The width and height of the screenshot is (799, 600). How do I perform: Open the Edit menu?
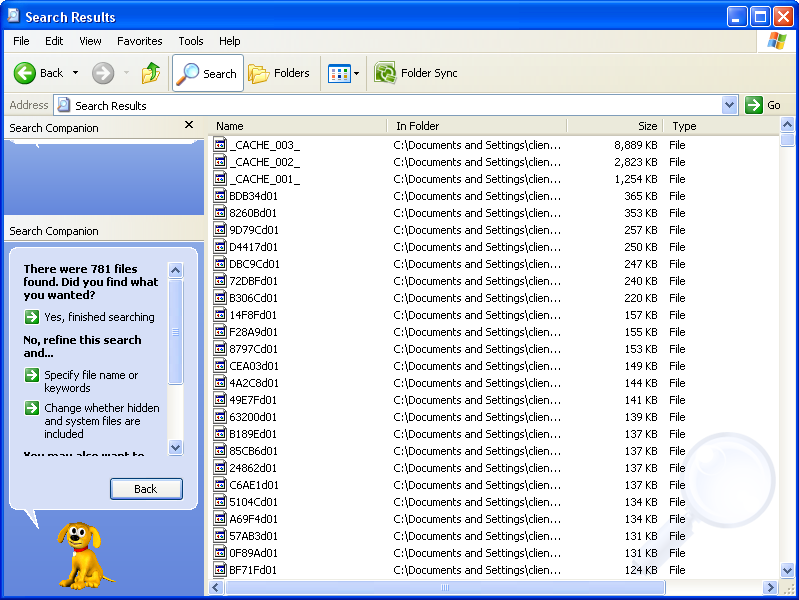point(54,41)
